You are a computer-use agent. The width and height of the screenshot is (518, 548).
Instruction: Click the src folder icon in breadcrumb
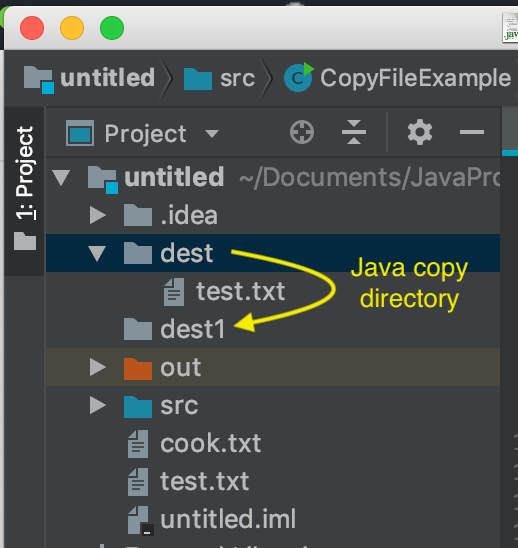(198, 79)
